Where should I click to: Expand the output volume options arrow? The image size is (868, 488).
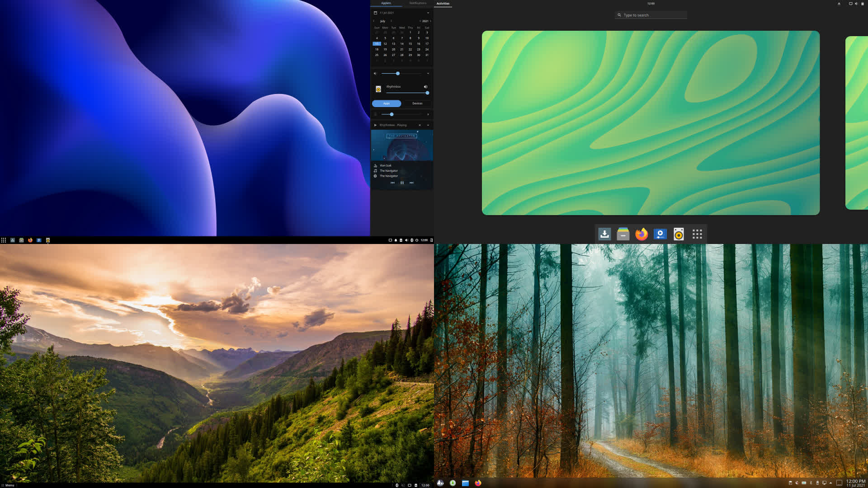[428, 74]
